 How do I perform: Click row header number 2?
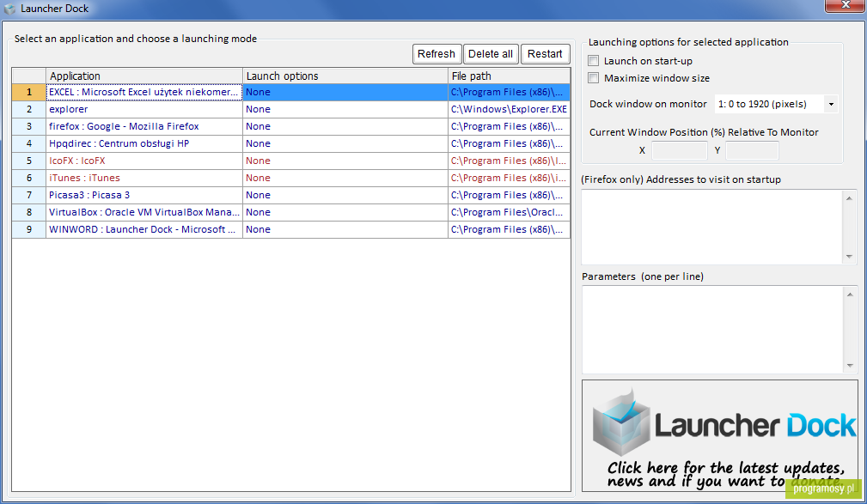28,109
